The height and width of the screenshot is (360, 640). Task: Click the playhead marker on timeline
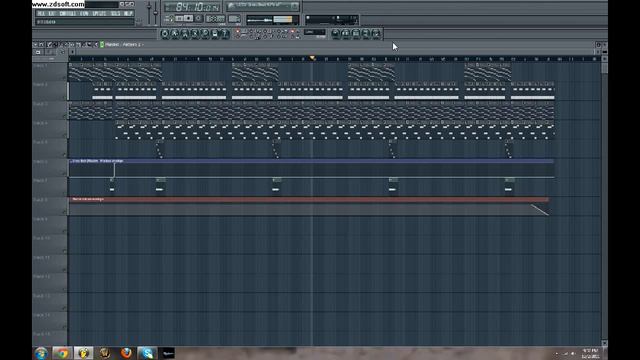pyautogui.click(x=312, y=58)
